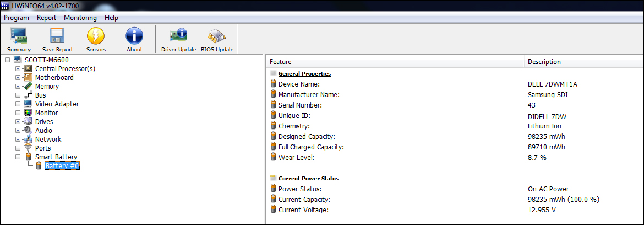Click the 8.7 % wear value
The height and width of the screenshot is (225, 644).
click(x=537, y=157)
